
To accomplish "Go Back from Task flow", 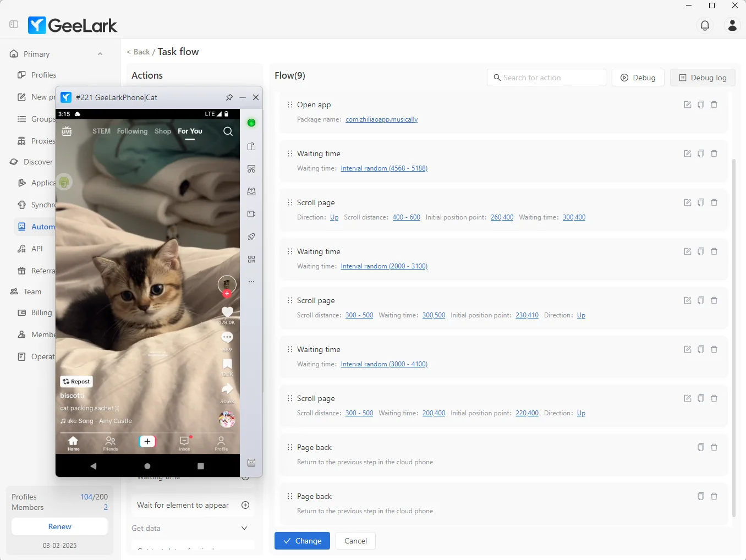I will tap(138, 52).
